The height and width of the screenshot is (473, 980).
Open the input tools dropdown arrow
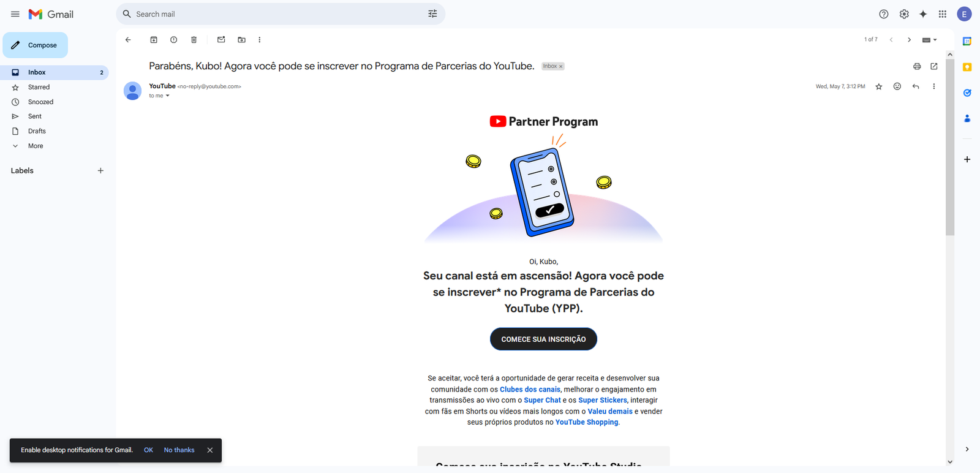[935, 40]
